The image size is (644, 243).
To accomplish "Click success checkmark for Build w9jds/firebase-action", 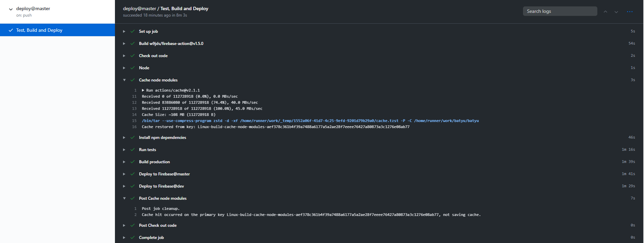I will pyautogui.click(x=133, y=44).
